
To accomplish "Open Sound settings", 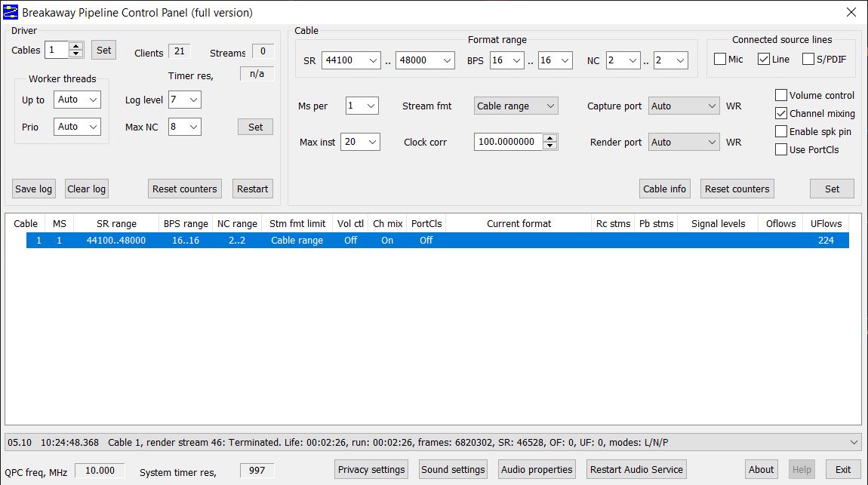I will pos(453,469).
